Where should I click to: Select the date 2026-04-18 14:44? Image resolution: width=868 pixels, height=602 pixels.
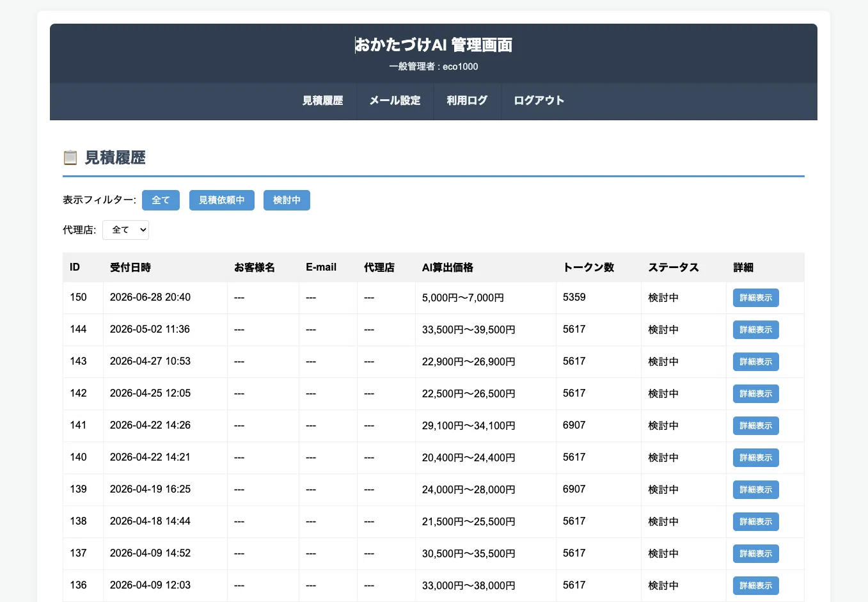(150, 521)
